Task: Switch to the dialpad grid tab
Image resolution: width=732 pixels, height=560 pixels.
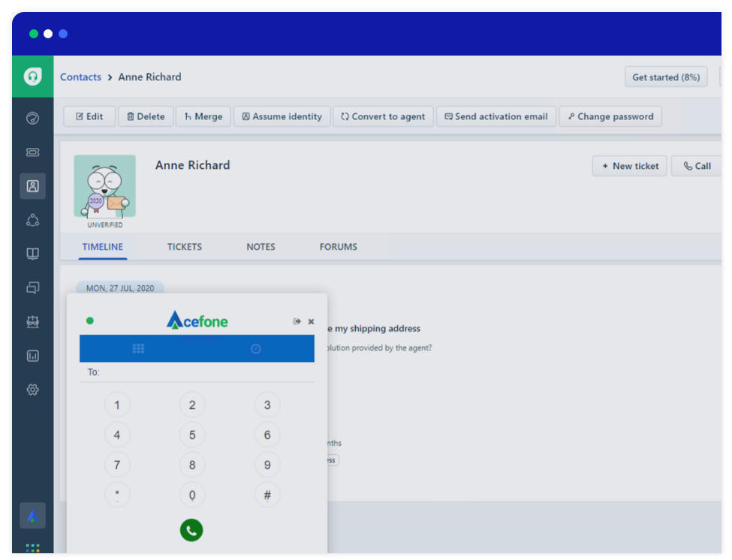Action: [x=138, y=348]
